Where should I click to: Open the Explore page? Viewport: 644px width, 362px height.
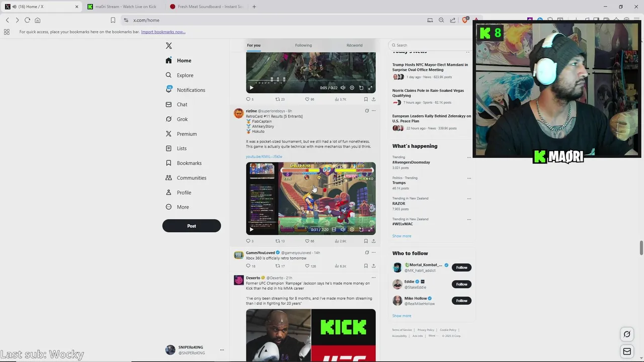tap(180, 75)
